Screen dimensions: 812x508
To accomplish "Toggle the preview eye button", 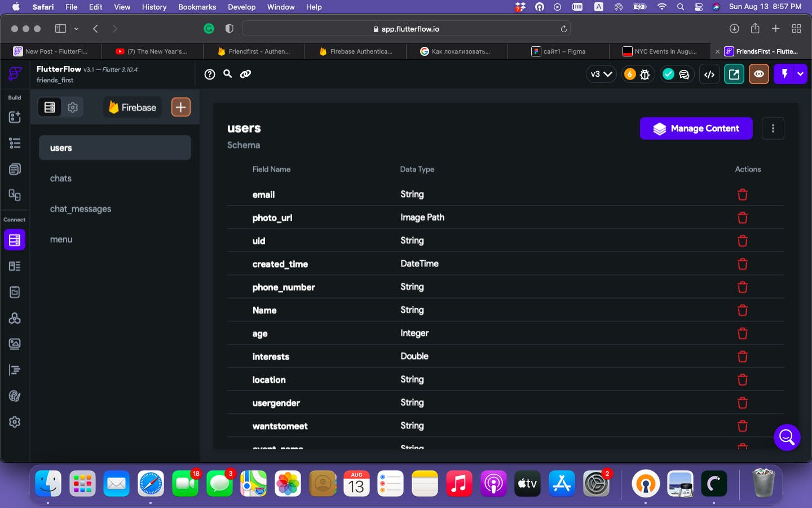I will 759,74.
